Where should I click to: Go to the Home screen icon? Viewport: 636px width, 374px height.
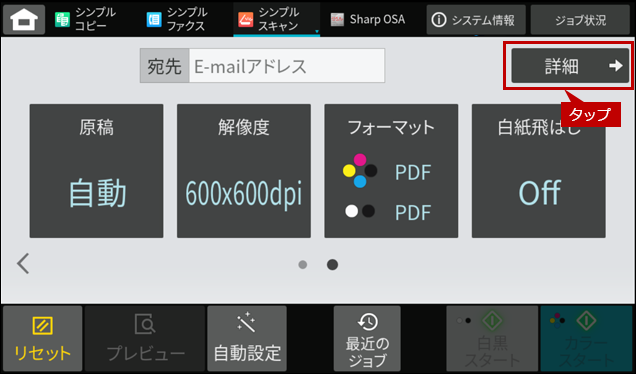tap(24, 19)
